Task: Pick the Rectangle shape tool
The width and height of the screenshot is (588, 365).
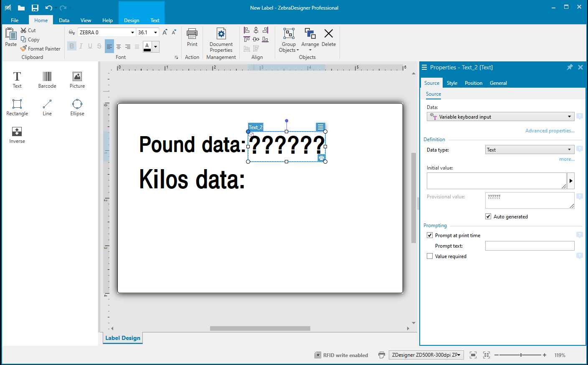Action: pos(17,107)
